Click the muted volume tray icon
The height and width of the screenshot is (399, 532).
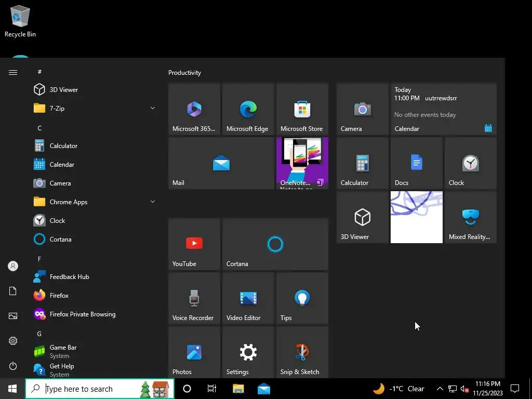464,389
